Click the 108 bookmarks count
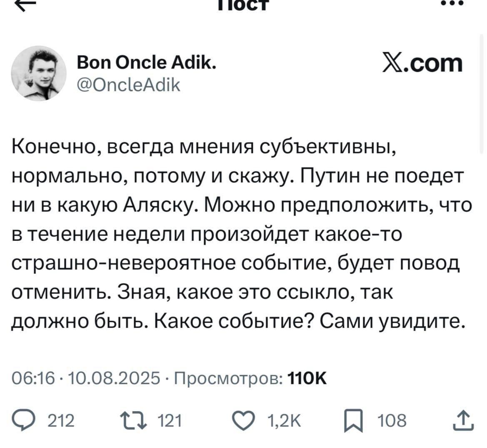Viewport: 487px width, 448px height. (x=392, y=421)
